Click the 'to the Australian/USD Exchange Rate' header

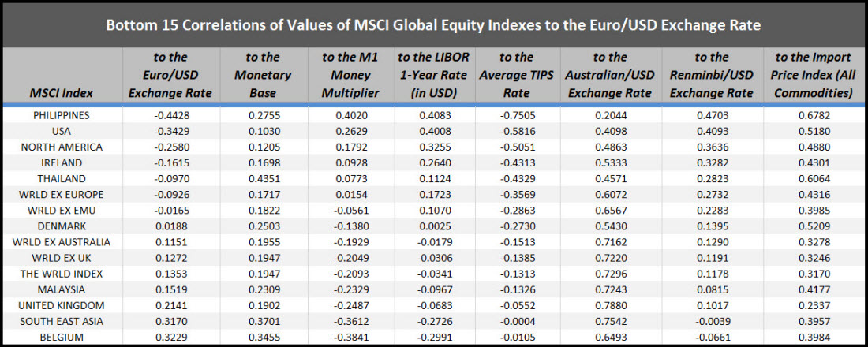610,75
